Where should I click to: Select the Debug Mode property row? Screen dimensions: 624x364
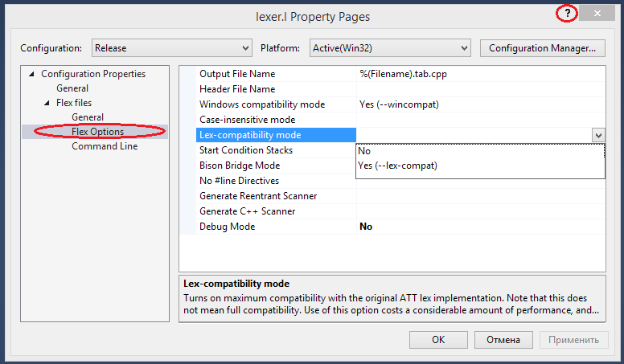click(227, 227)
